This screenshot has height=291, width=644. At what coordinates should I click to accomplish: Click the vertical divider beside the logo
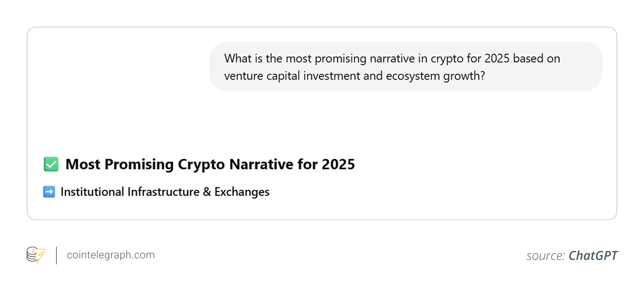point(56,255)
